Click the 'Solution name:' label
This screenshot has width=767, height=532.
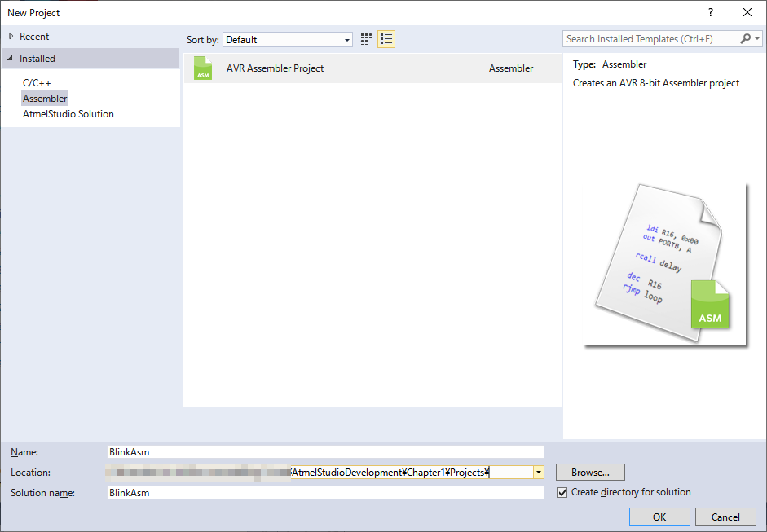[x=42, y=493]
